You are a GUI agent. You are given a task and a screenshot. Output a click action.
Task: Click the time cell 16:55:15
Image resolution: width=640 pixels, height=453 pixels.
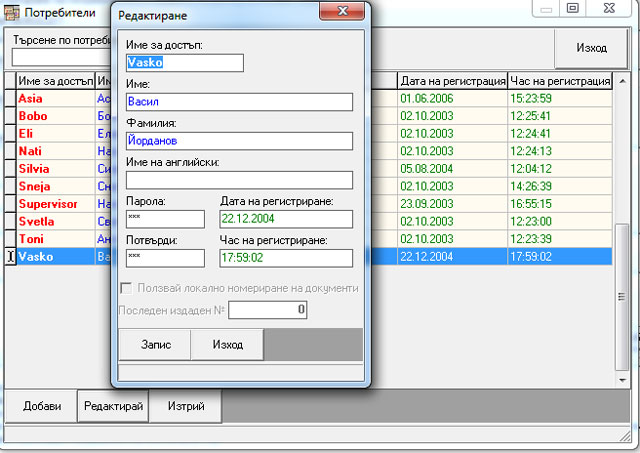pyautogui.click(x=560, y=204)
